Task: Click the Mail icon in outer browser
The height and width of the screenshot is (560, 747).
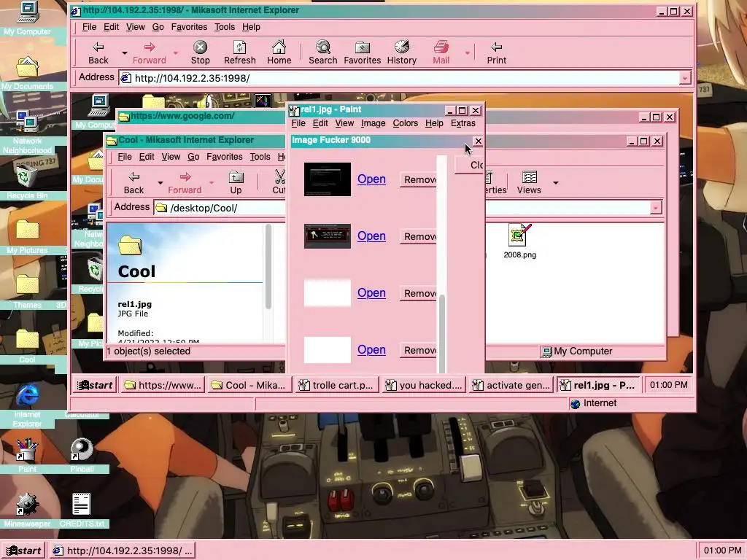Action: click(441, 52)
